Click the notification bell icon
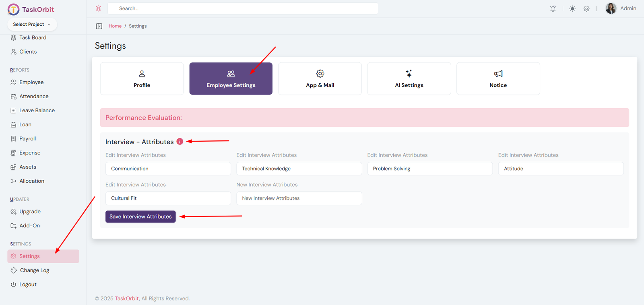644x305 pixels. click(553, 8)
